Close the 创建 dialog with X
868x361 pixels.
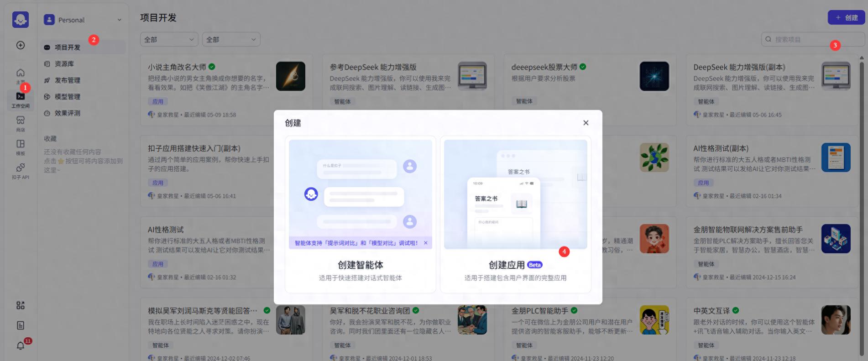tap(586, 123)
